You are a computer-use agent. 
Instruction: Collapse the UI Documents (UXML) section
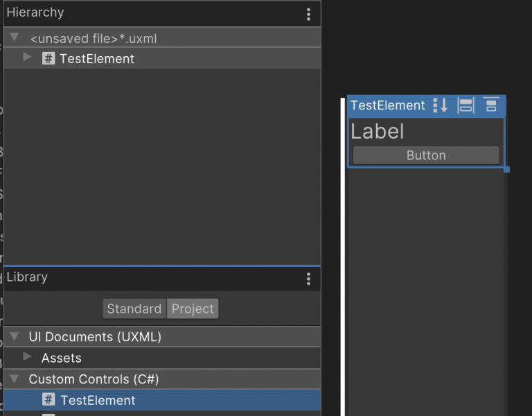pos(15,337)
